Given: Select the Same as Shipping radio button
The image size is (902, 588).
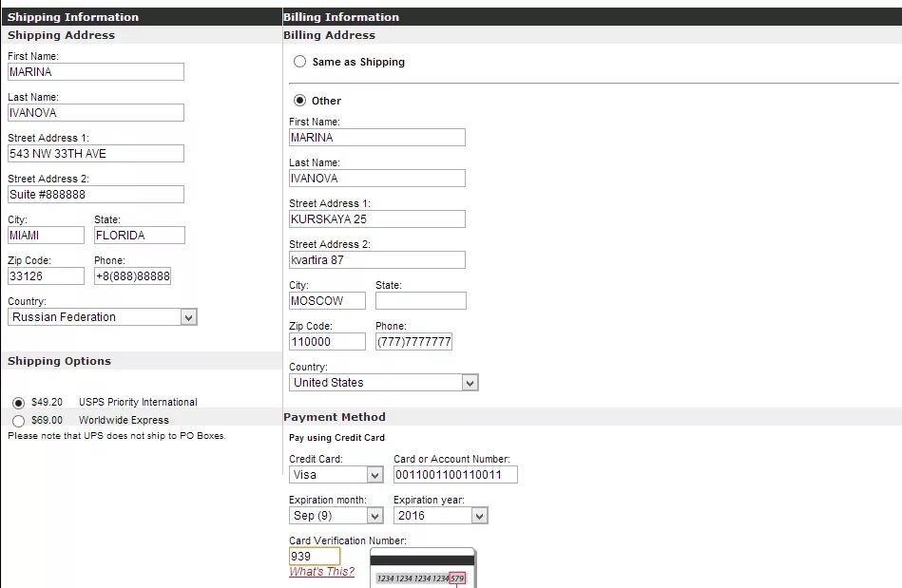Looking at the screenshot, I should coord(299,62).
